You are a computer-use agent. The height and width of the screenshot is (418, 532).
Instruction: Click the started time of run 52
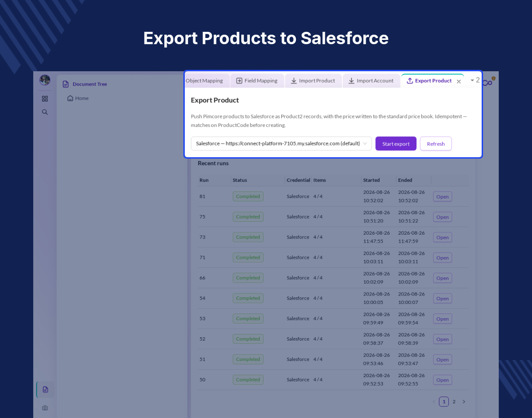click(x=376, y=339)
